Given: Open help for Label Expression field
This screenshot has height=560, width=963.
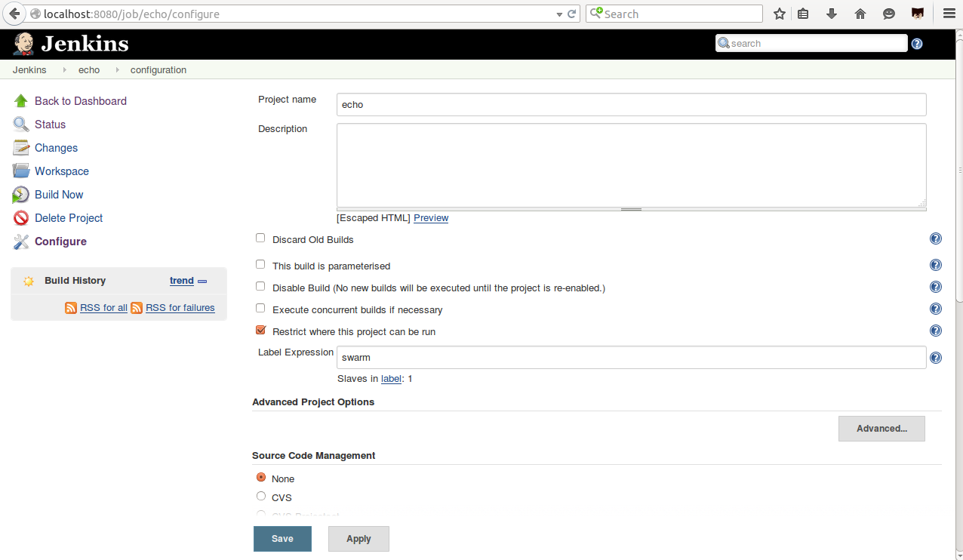Looking at the screenshot, I should (936, 358).
